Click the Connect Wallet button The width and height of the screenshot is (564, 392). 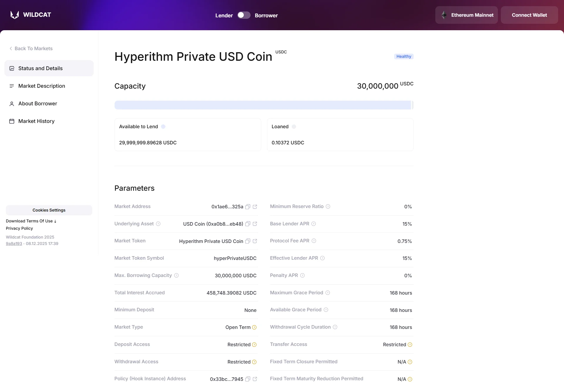point(529,15)
